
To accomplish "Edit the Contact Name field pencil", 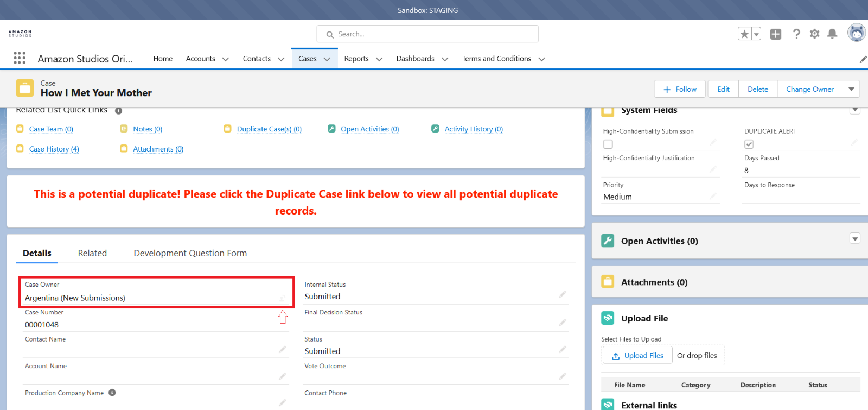I will pos(283,349).
